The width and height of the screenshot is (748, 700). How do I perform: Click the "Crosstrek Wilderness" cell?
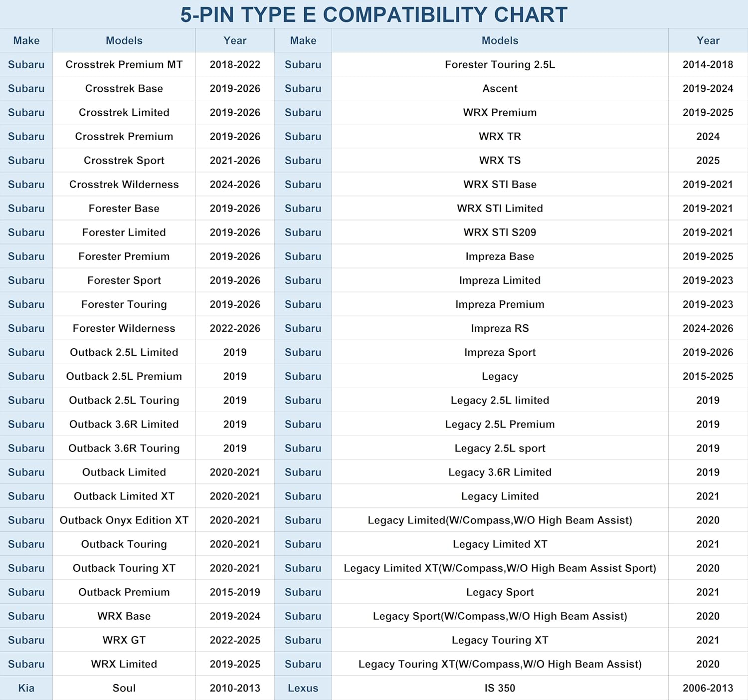tap(124, 184)
